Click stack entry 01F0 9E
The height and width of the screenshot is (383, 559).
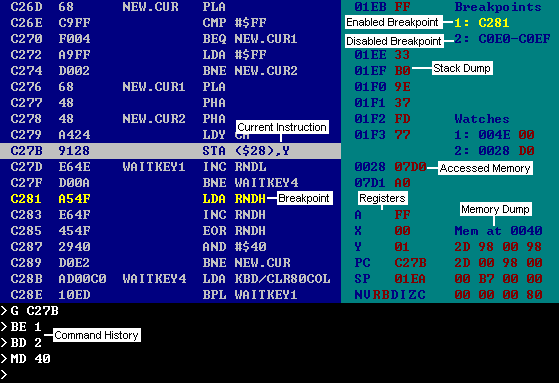[x=382, y=87]
